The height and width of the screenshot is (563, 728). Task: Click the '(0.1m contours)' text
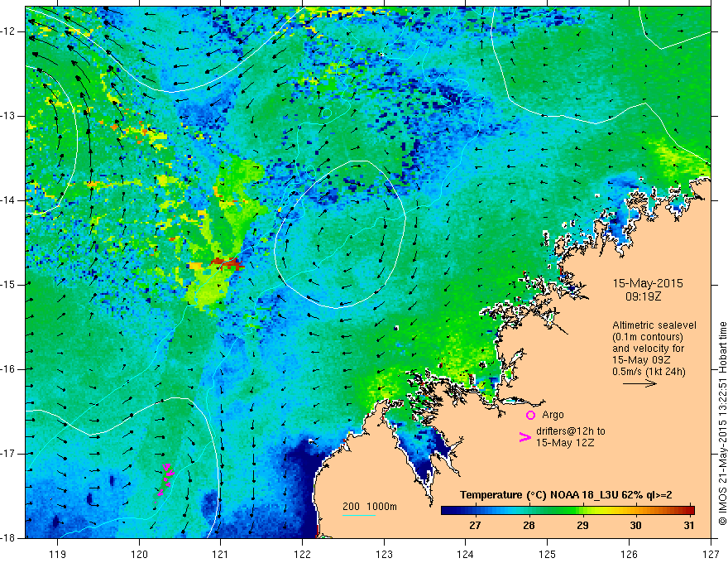point(648,337)
